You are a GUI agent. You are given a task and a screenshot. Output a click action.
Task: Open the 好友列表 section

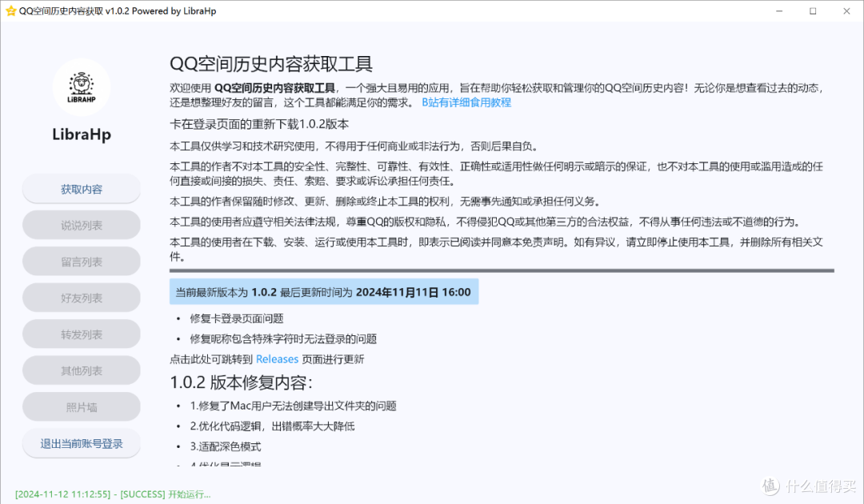[81, 297]
